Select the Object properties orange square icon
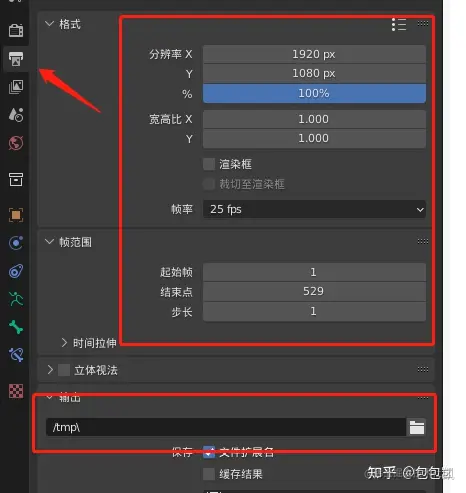Viewport: 466px width, 493px height. point(16,215)
